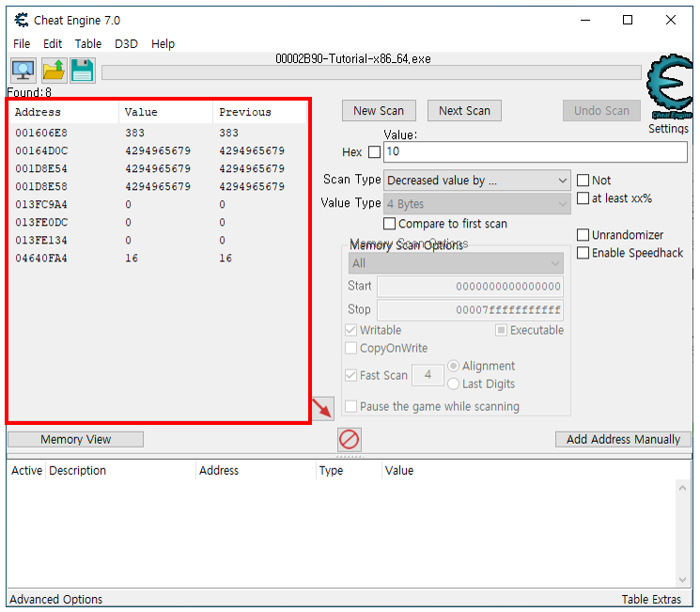Image resolution: width=700 pixels, height=612 pixels.
Task: Open the Table menu
Action: click(x=88, y=44)
